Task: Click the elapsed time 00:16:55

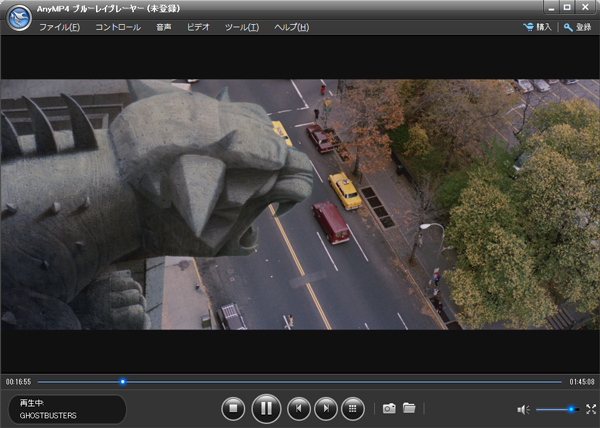Action: 18,382
